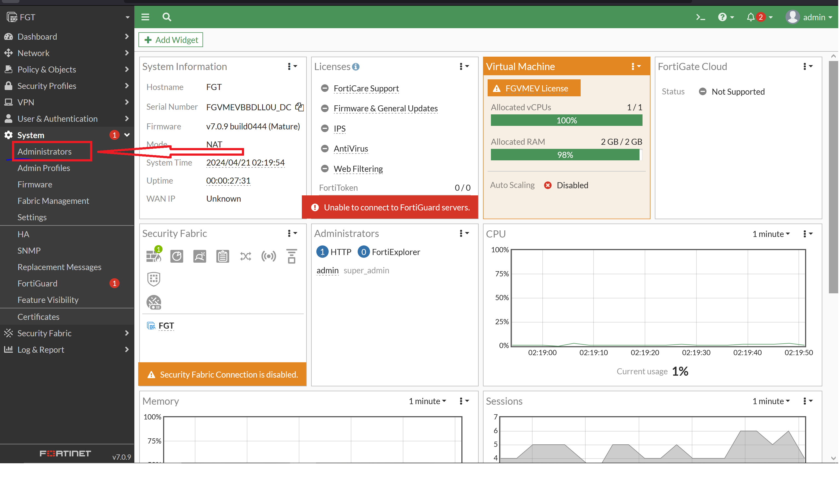Screen dimensions: 839x504
Task: Click the shuffle arrows icon in Security Fabric
Action: click(245, 256)
